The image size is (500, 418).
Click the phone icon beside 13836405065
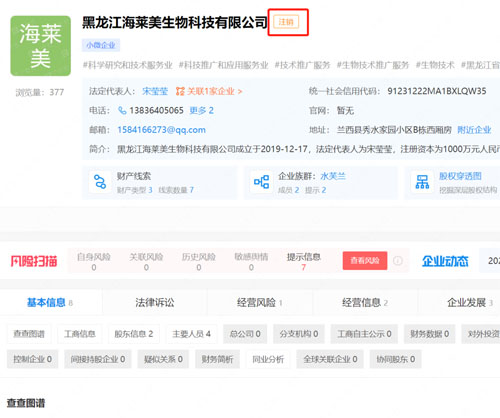coord(122,110)
